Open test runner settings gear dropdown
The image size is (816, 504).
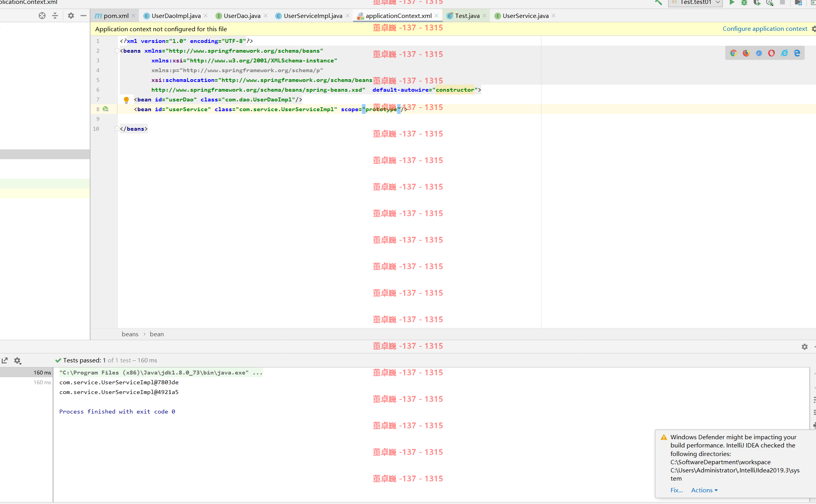(18, 360)
